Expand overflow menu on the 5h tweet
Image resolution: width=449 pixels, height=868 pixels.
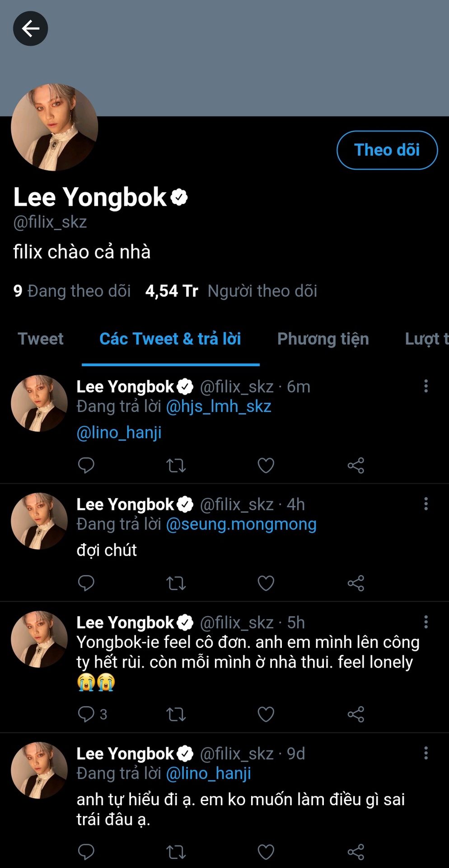coord(426,622)
